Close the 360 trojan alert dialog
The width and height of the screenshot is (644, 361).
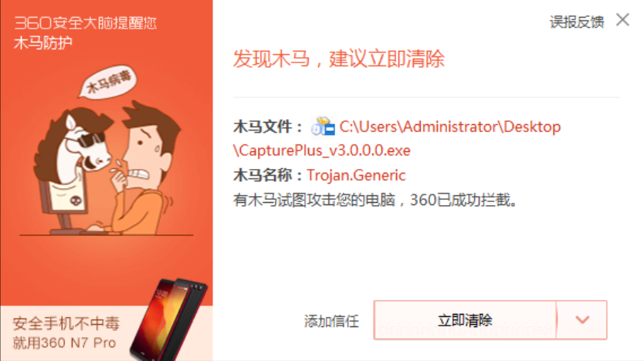coord(622,20)
